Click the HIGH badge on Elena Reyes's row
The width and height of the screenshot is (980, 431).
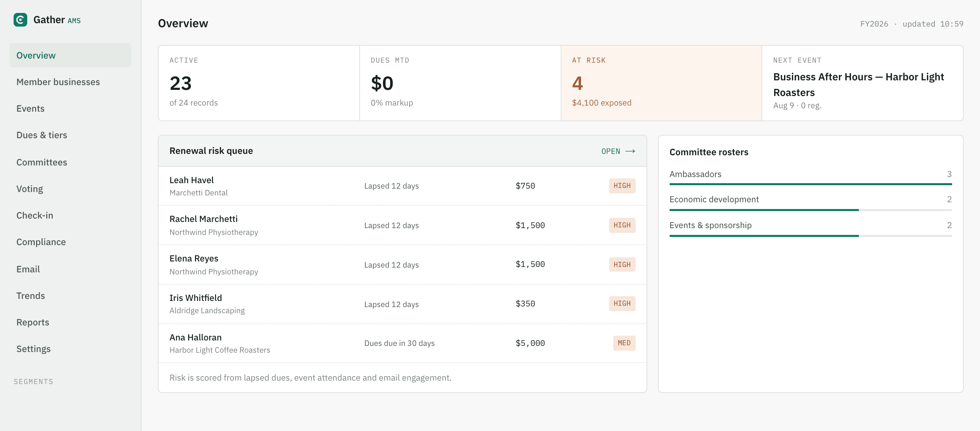[622, 264]
